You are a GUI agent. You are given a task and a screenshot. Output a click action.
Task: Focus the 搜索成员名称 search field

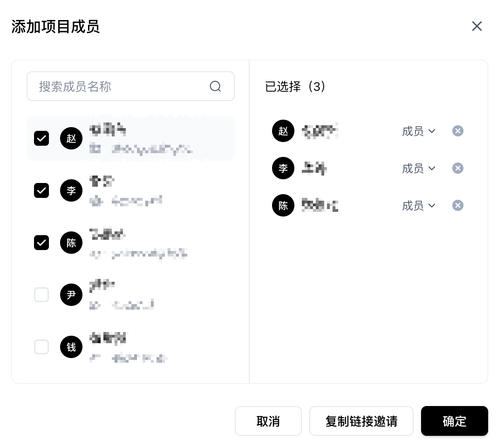pyautogui.click(x=130, y=87)
